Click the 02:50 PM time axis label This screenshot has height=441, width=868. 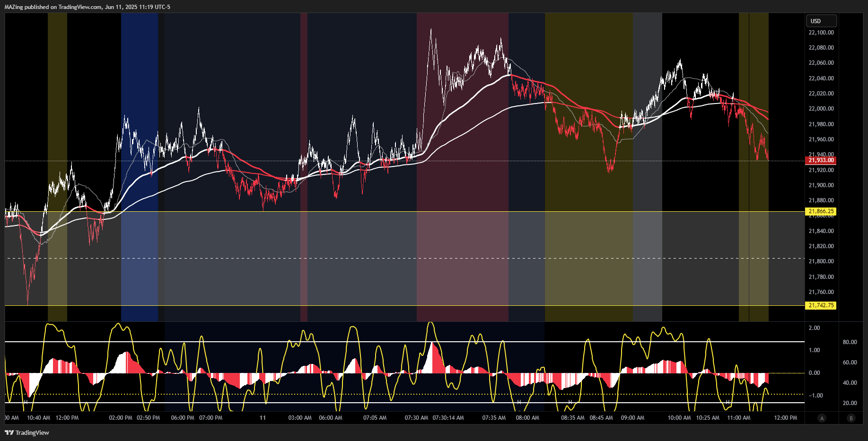click(148, 418)
